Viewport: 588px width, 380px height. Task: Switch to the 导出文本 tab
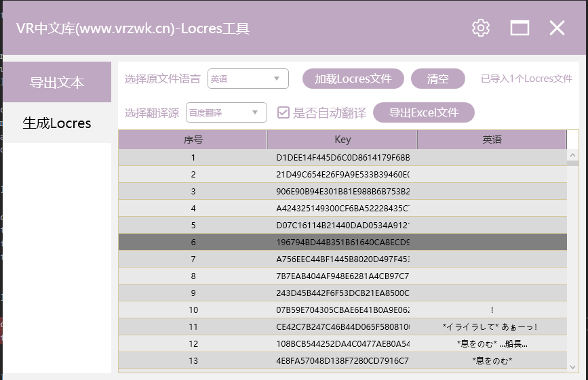click(57, 82)
